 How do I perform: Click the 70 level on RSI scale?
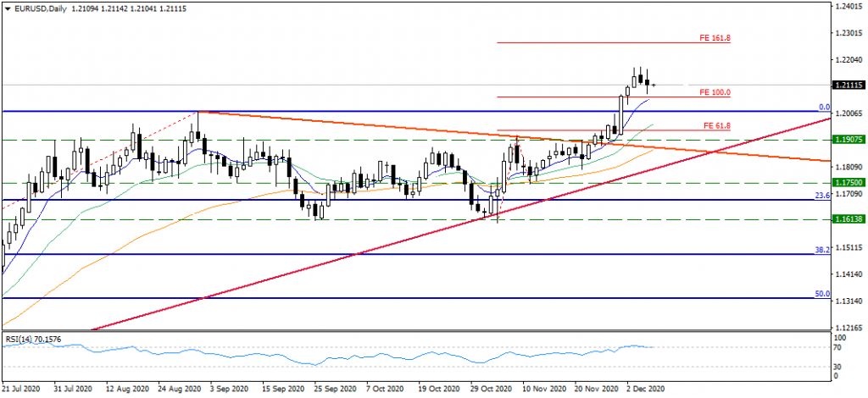(837, 348)
